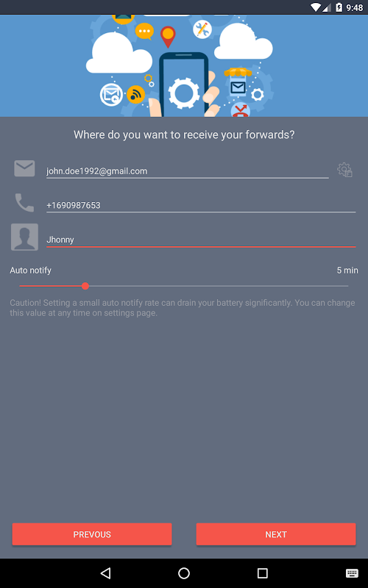Select the Jhonny name field
Screen dimensions: 368x588
[201, 240]
